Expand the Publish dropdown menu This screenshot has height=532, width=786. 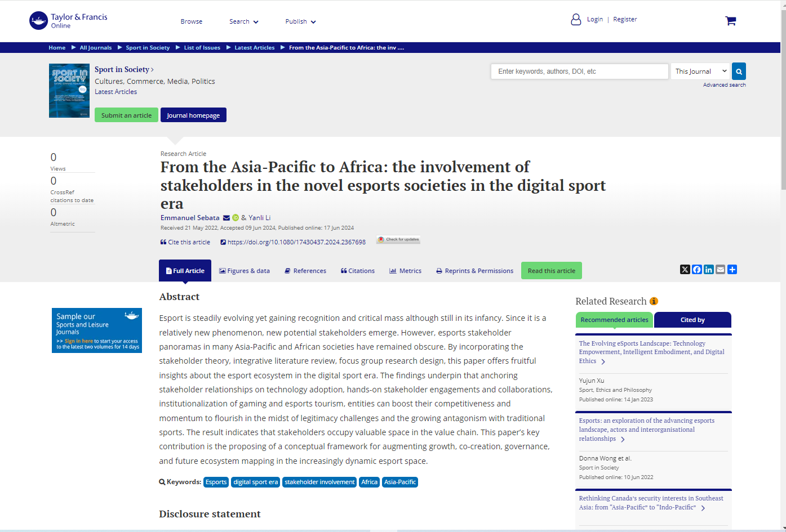coord(300,21)
